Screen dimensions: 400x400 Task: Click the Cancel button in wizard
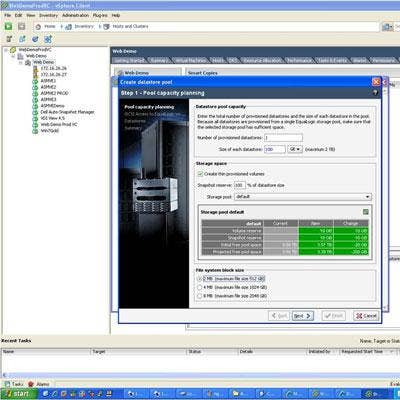(x=366, y=315)
